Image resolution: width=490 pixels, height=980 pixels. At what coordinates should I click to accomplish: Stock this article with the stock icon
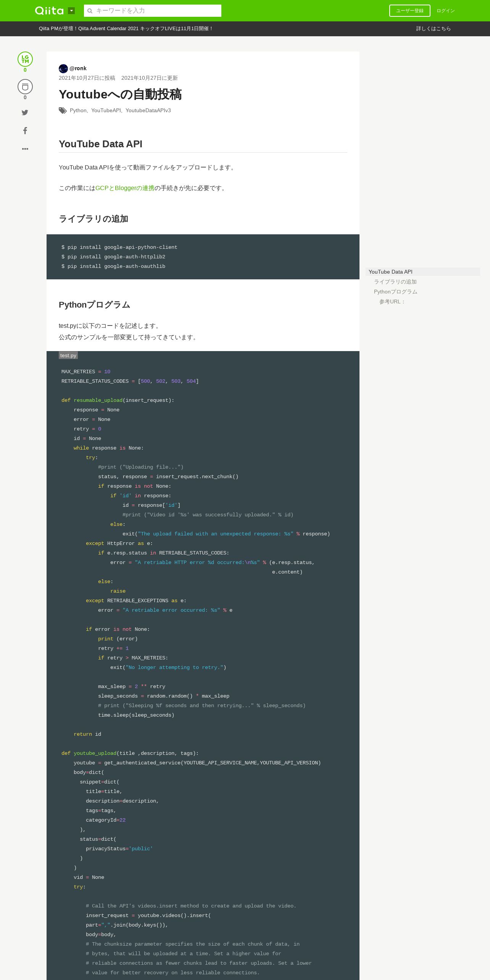(x=25, y=87)
